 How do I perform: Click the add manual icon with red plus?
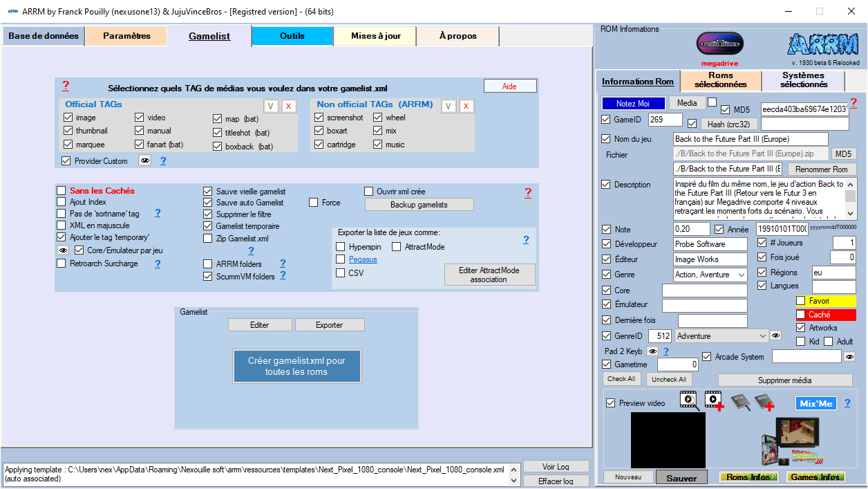[764, 401]
